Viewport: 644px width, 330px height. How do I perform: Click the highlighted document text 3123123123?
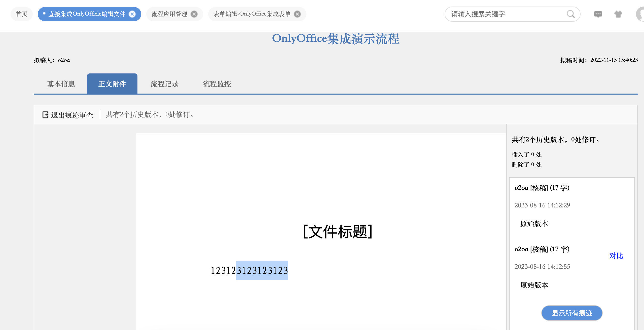pyautogui.click(x=262, y=271)
